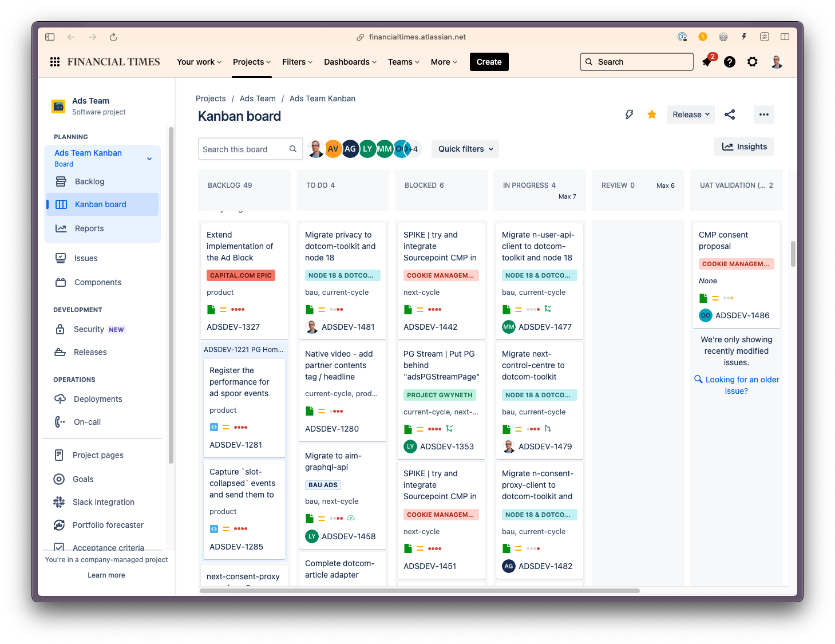The height and width of the screenshot is (644, 835).
Task: Click the browser back arrow
Action: 71,37
